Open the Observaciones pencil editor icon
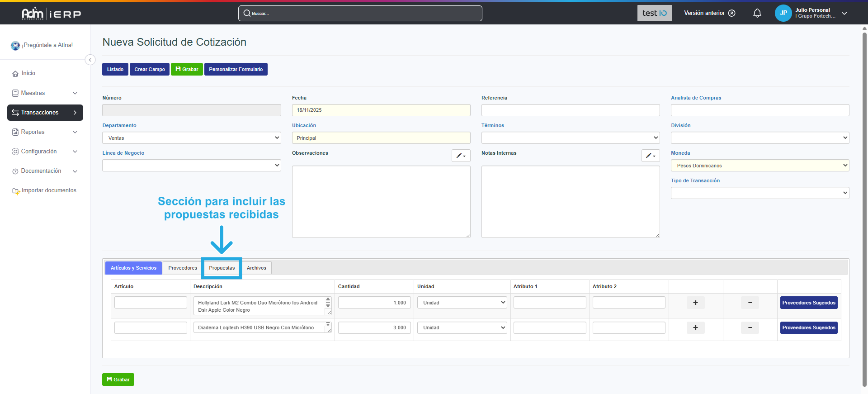868x394 pixels. [x=461, y=156]
